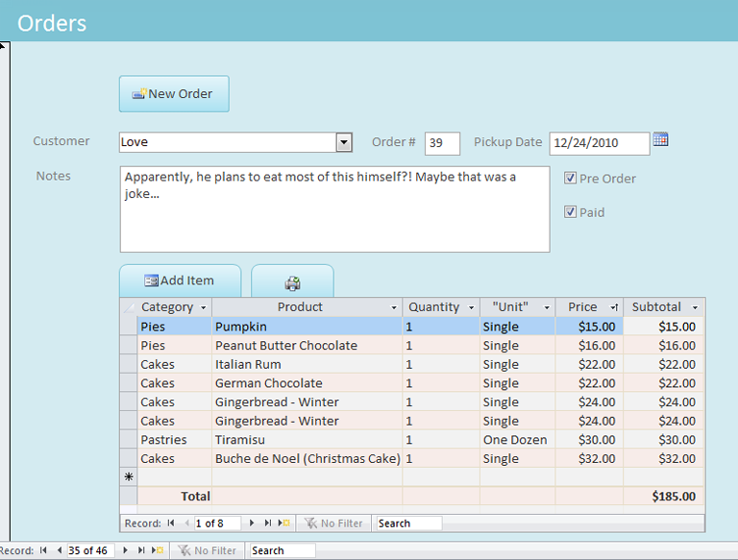Click into the Notes text box
Image resolution: width=738 pixels, height=560 pixels.
click(x=334, y=209)
